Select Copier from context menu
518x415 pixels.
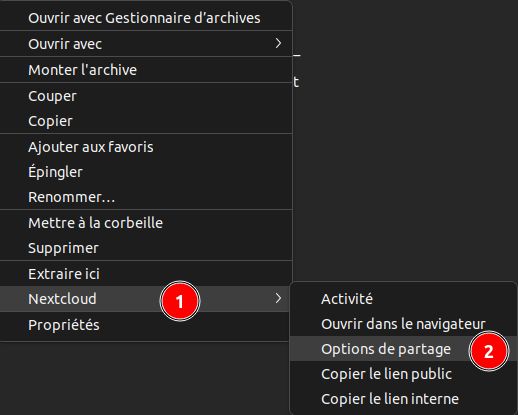coord(146,121)
